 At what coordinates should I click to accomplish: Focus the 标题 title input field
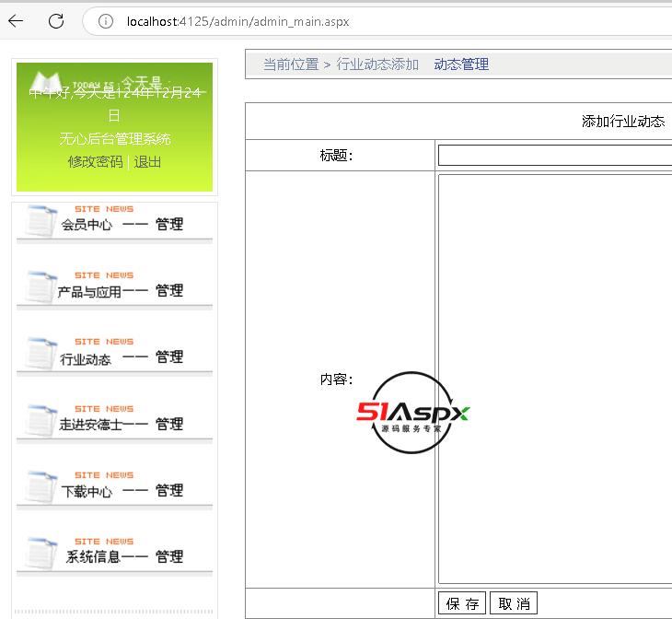coord(555,155)
